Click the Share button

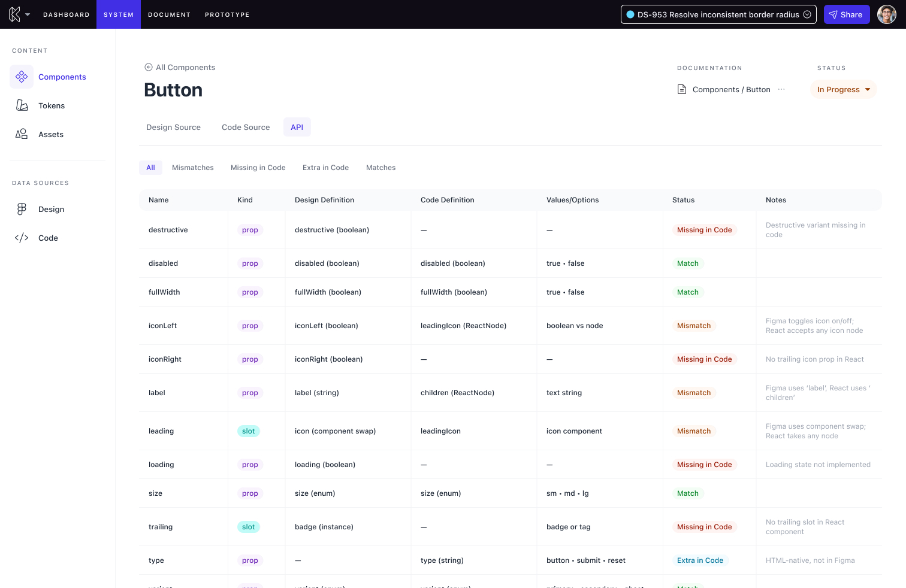click(847, 14)
